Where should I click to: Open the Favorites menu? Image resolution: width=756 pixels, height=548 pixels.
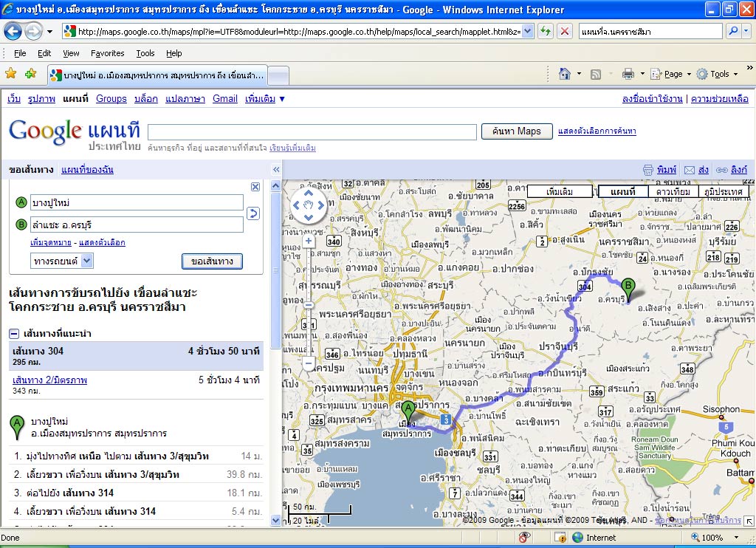108,53
